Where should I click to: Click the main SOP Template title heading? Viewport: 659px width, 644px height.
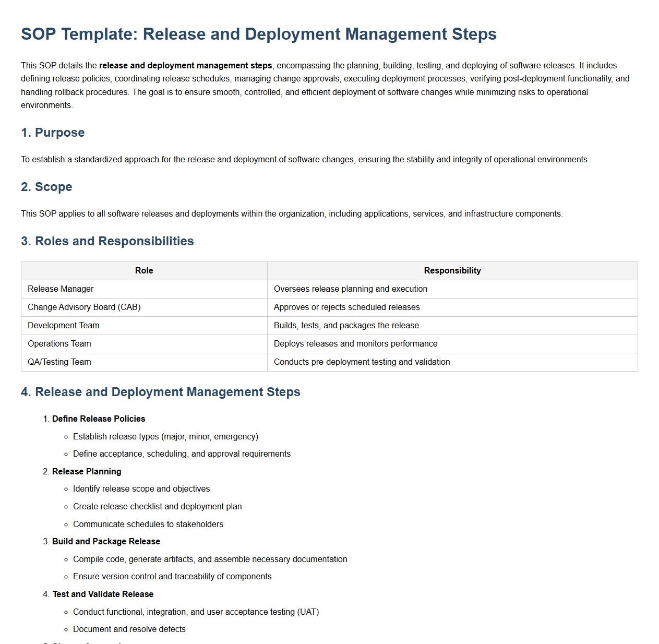click(258, 34)
